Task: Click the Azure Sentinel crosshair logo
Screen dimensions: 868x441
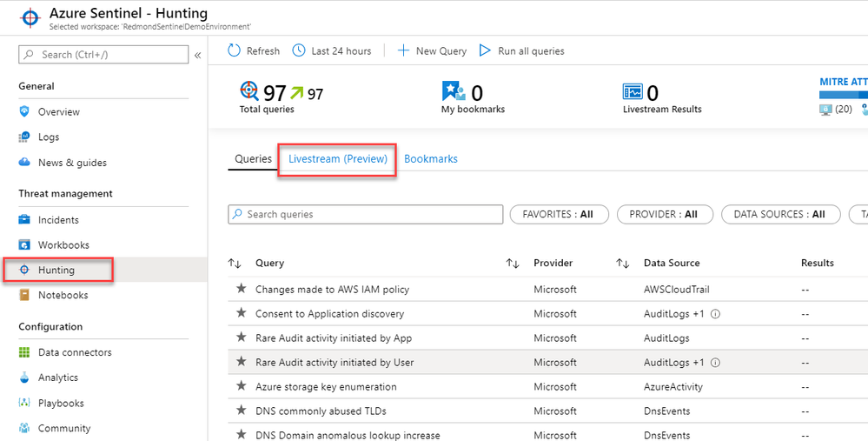Action: [30, 17]
